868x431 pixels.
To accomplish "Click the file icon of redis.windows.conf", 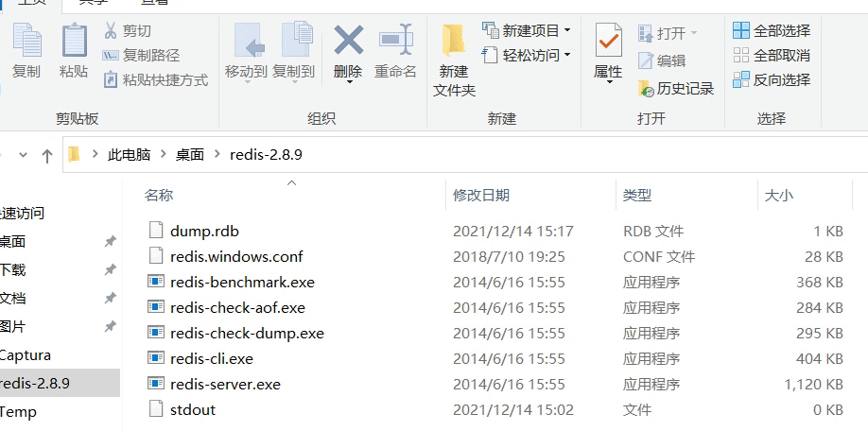I will [x=156, y=255].
